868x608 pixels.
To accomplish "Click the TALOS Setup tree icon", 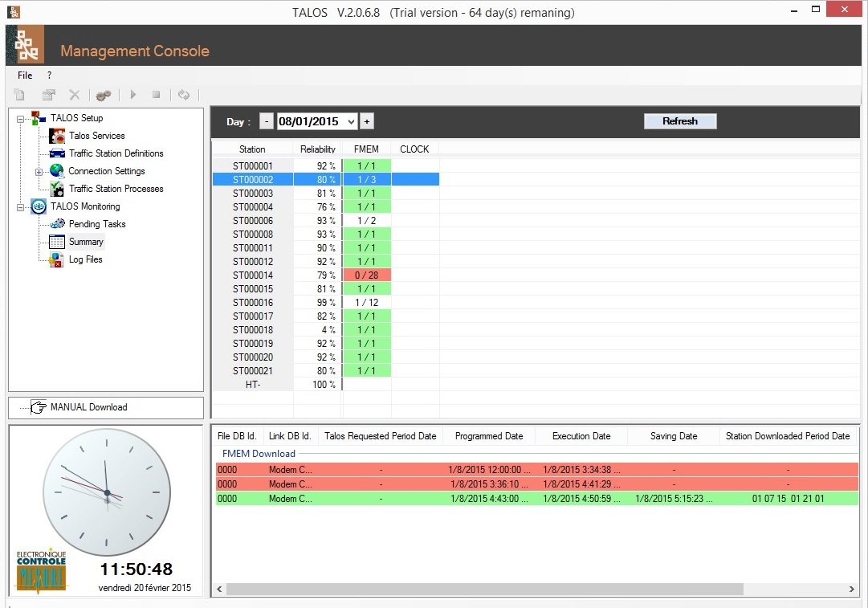I will pyautogui.click(x=39, y=118).
